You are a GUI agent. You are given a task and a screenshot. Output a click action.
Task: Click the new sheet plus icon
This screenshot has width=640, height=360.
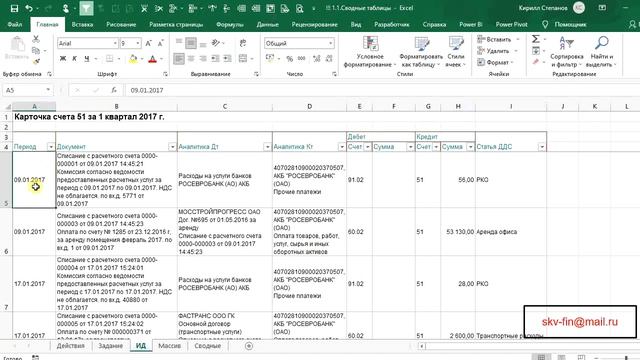tap(249, 346)
